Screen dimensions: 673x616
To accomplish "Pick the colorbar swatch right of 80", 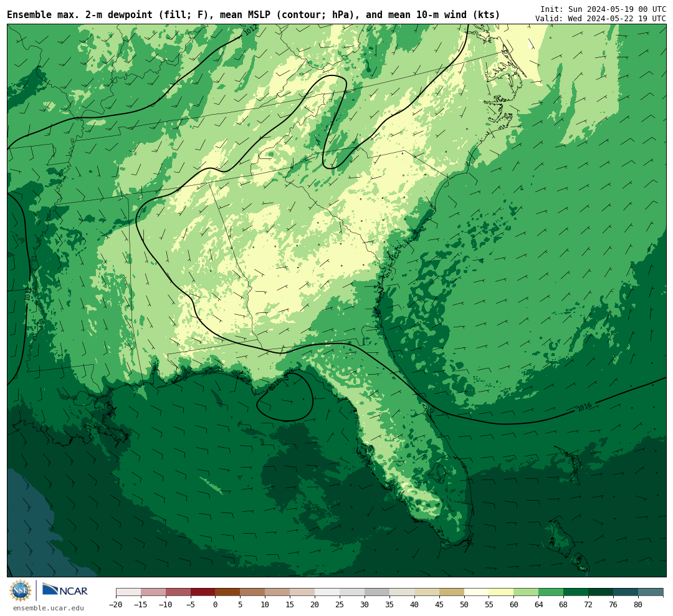I will 651,592.
